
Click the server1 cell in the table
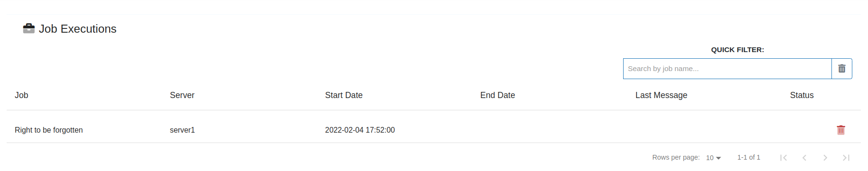click(x=182, y=130)
